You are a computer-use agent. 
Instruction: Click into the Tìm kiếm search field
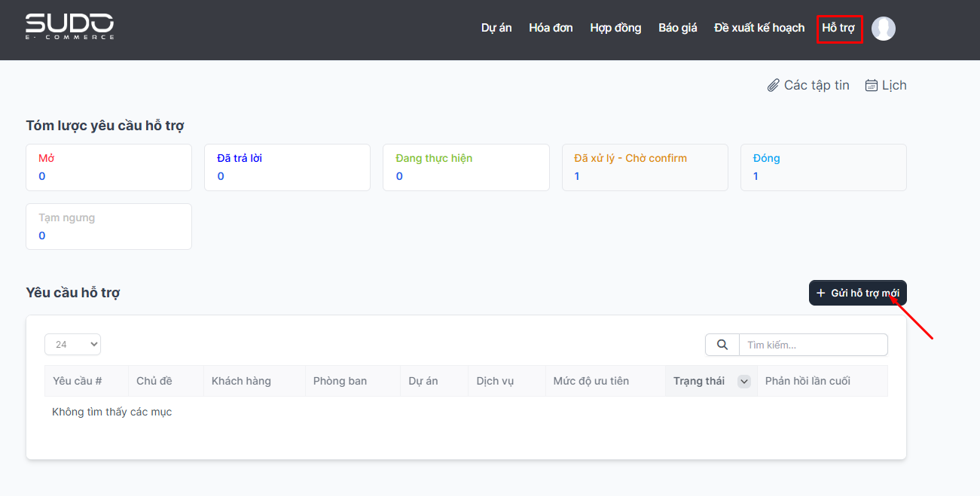coord(813,345)
